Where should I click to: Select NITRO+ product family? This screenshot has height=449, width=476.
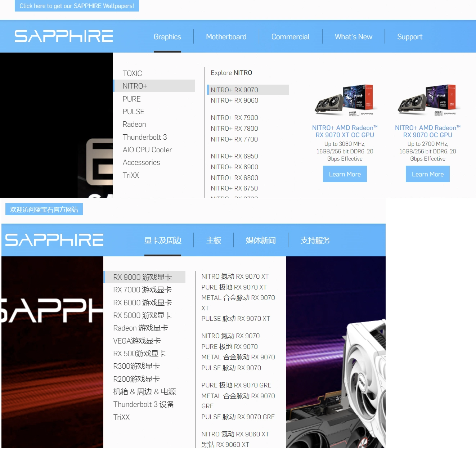[x=154, y=86]
